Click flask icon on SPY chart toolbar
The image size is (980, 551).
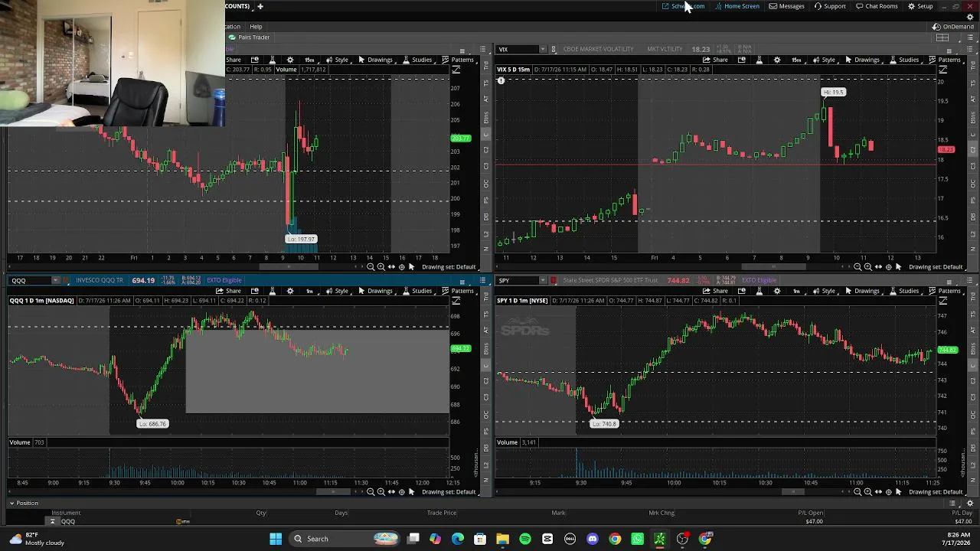click(759, 291)
